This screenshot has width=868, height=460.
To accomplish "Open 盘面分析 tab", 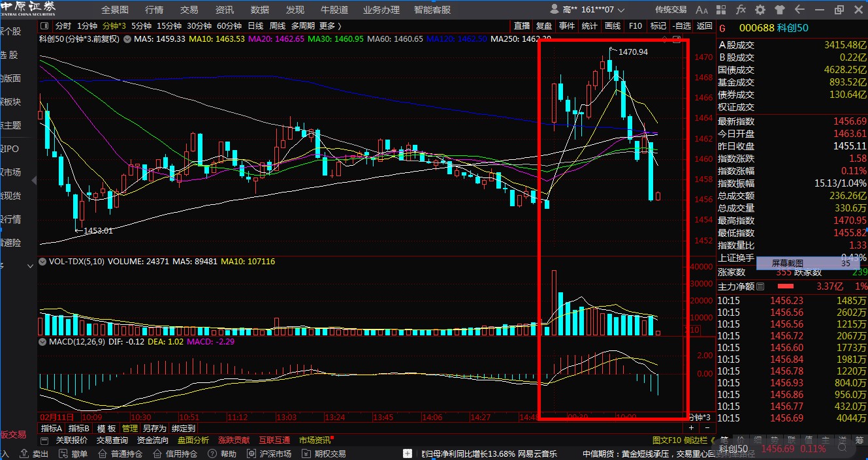I will click(x=193, y=440).
